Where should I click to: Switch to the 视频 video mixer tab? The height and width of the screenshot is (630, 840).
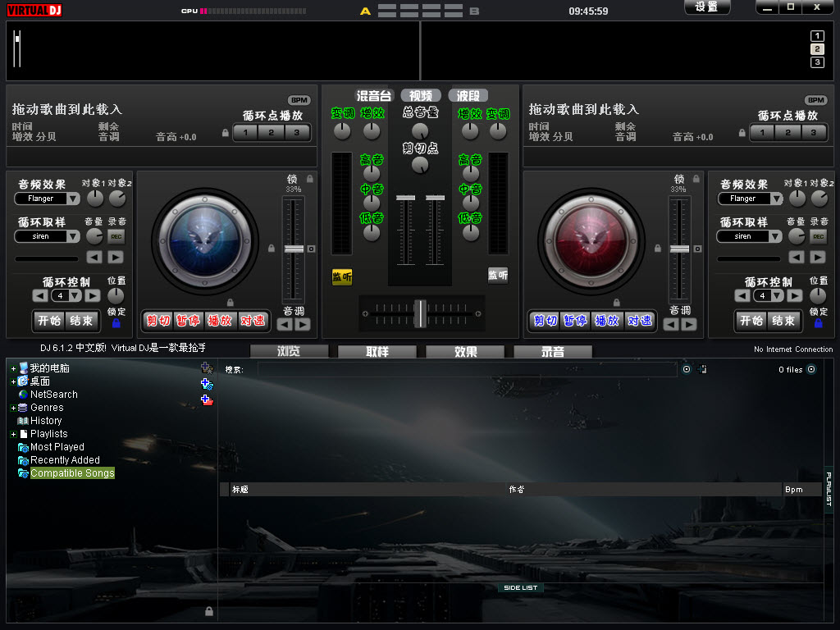[x=421, y=94]
